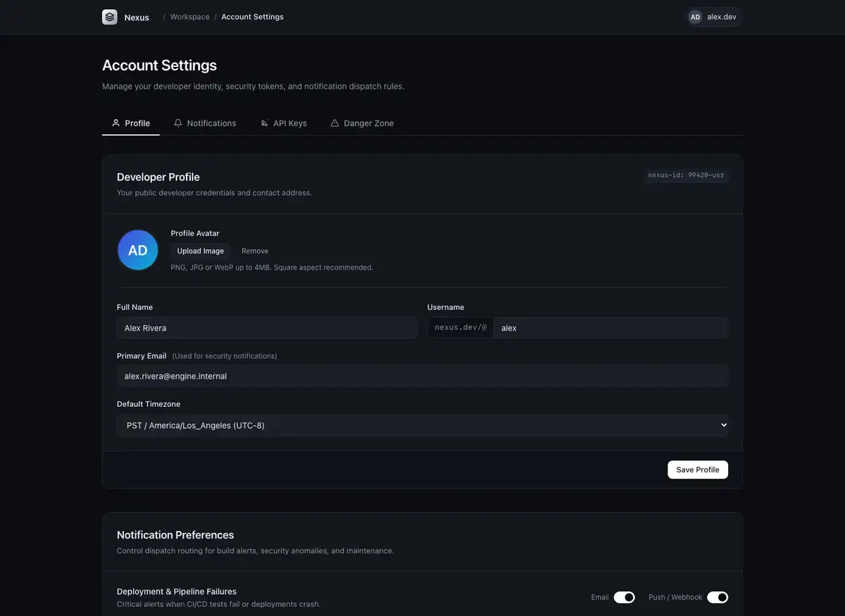Open the Default Timezone dropdown

pyautogui.click(x=423, y=425)
